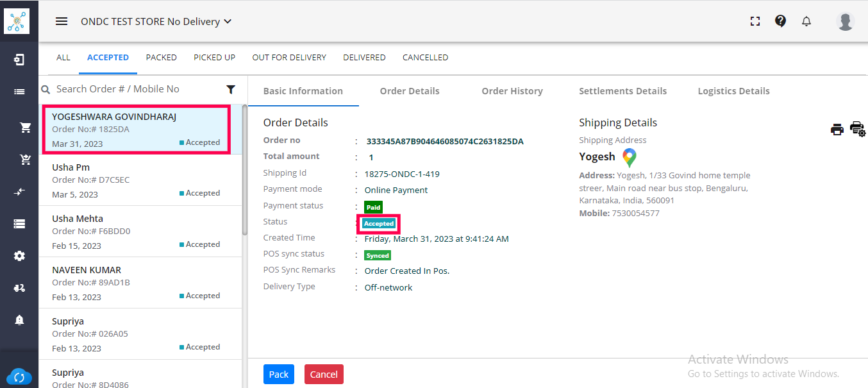Open the user profile avatar
Screen dimensions: 868x388
(x=846, y=21)
